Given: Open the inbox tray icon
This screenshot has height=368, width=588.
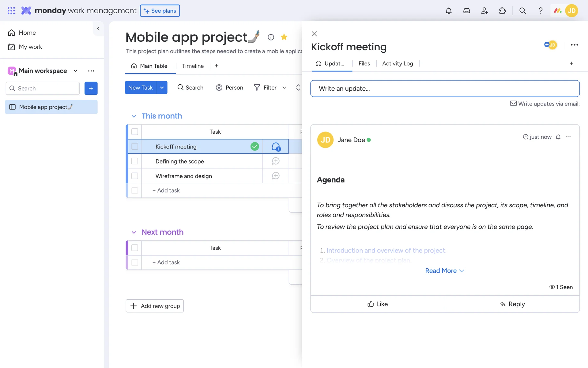Looking at the screenshot, I should coord(466,11).
